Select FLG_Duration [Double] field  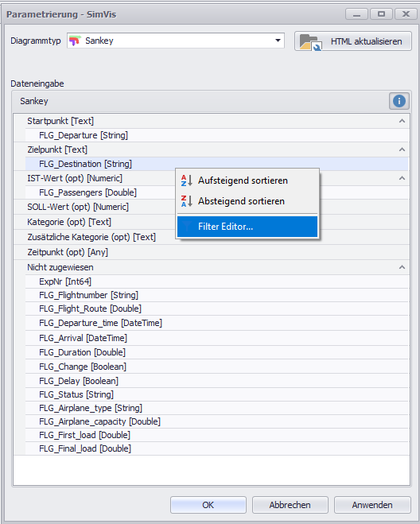tap(217, 352)
